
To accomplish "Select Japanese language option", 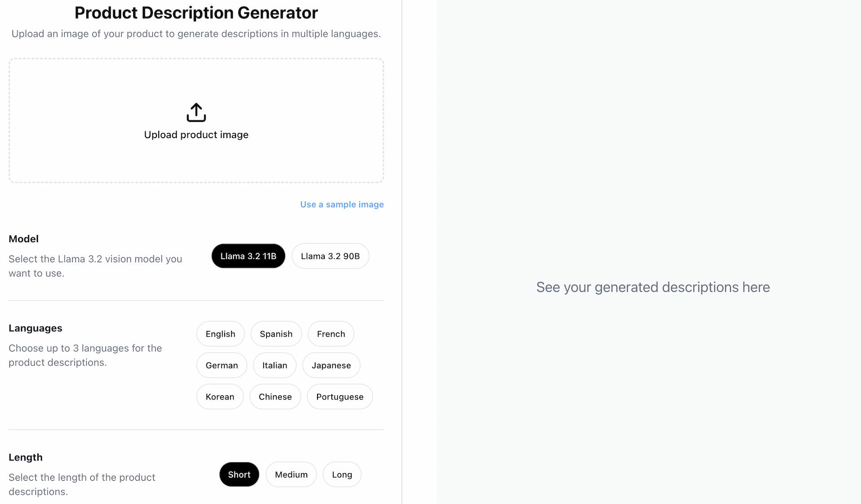I will click(332, 365).
